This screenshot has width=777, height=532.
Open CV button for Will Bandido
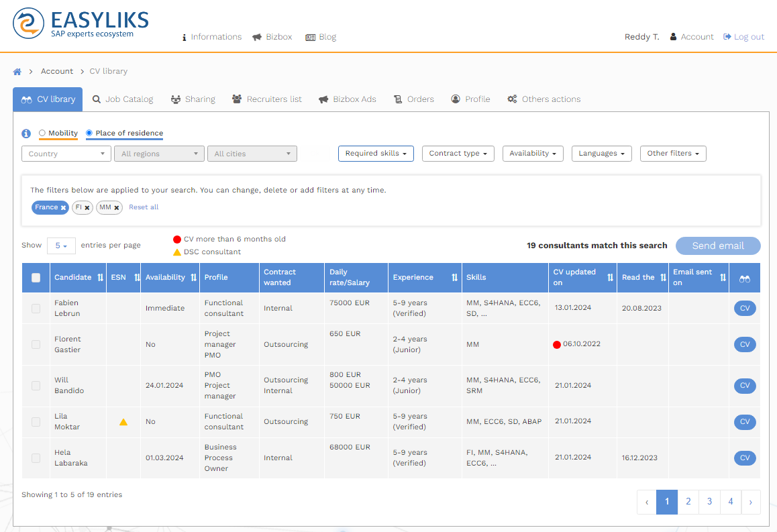[x=744, y=386]
